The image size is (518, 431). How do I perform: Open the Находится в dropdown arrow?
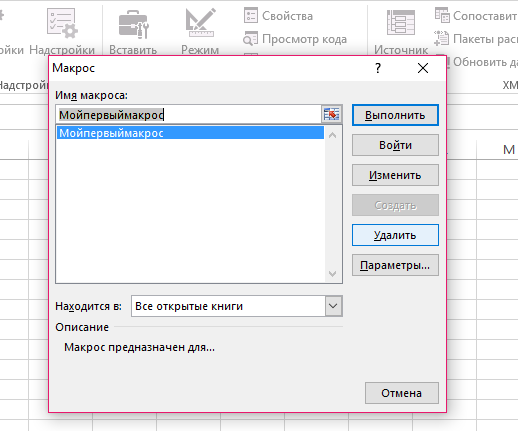[x=333, y=306]
